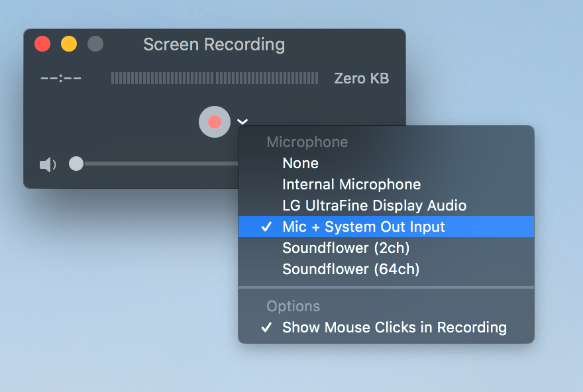583x392 pixels.
Task: Click the Microphone section header
Action: coord(307,142)
